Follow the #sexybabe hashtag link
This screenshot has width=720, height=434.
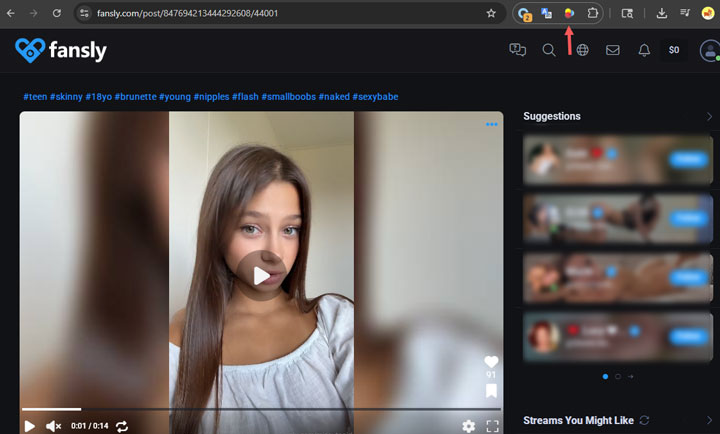click(x=375, y=97)
